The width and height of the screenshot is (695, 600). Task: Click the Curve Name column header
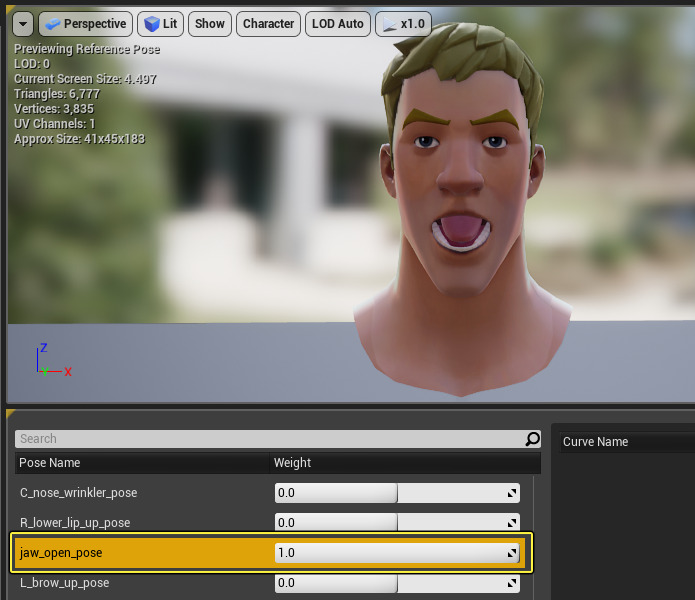click(x=596, y=442)
